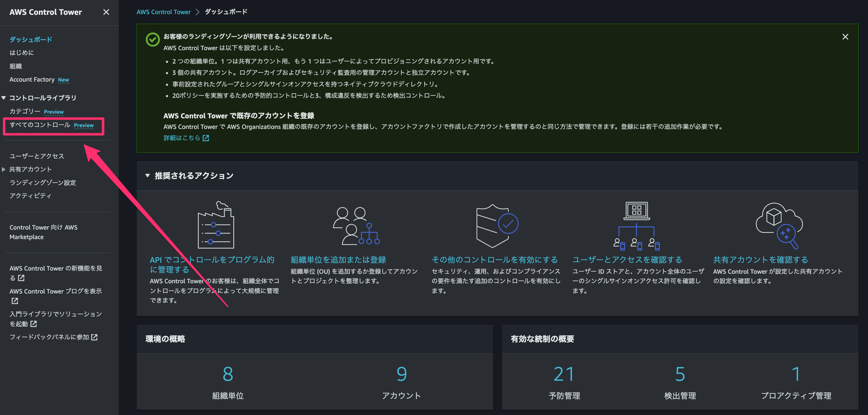Click the people icon above 組織単位を追加または登録
This screenshot has width=868, height=415.
point(356,226)
